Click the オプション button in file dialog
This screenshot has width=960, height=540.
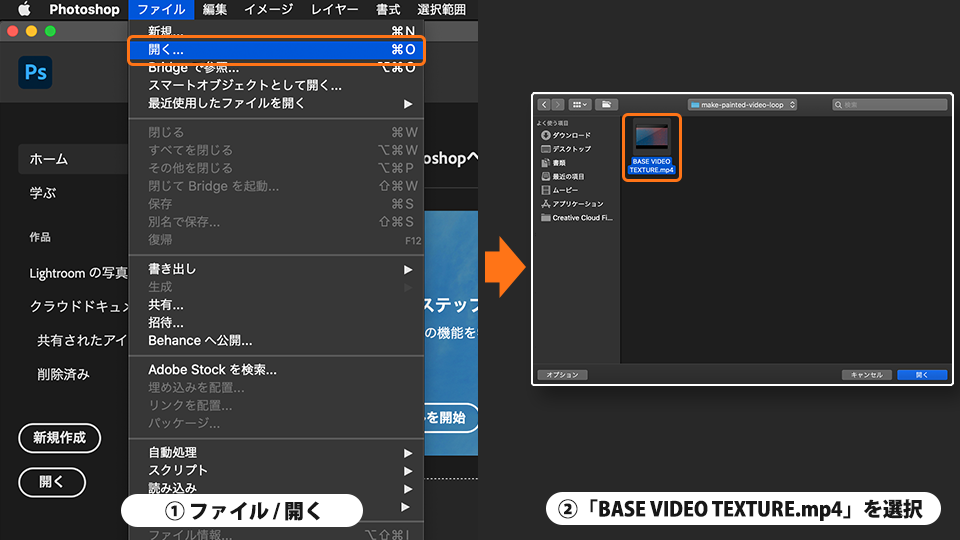click(x=562, y=375)
